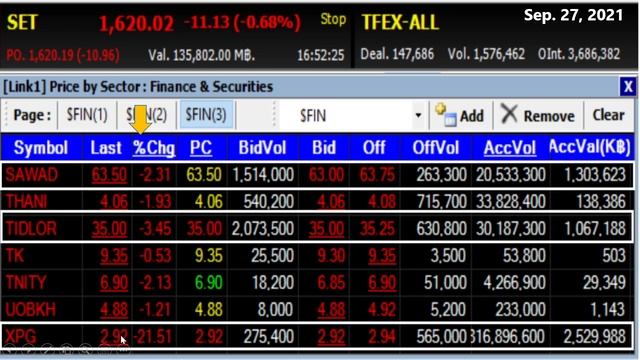Select the THANI symbol row
The height and width of the screenshot is (360, 640).
click(x=318, y=201)
